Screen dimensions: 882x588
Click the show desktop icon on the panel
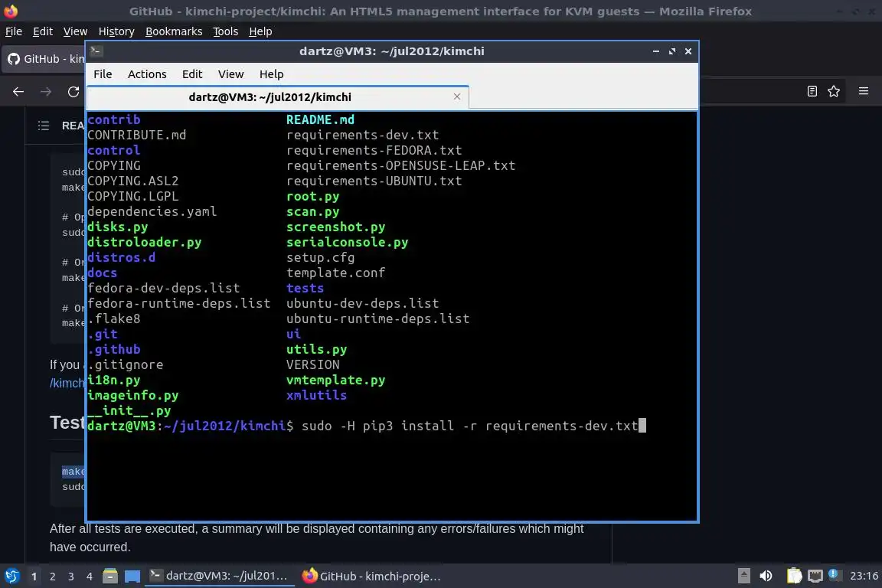(132, 577)
